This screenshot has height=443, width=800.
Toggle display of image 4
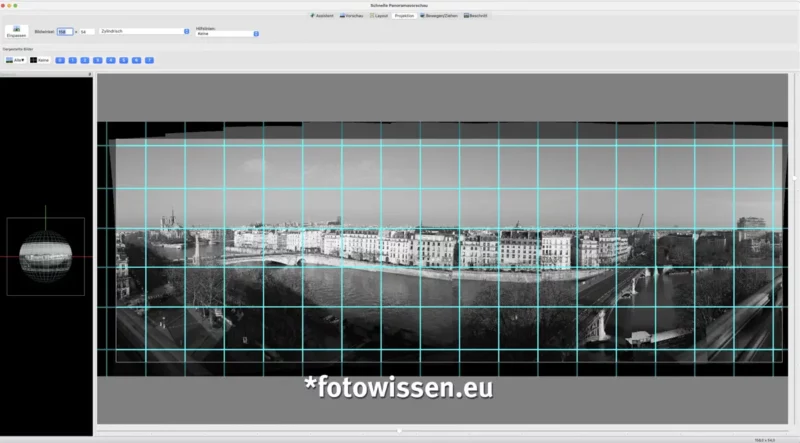(111, 60)
